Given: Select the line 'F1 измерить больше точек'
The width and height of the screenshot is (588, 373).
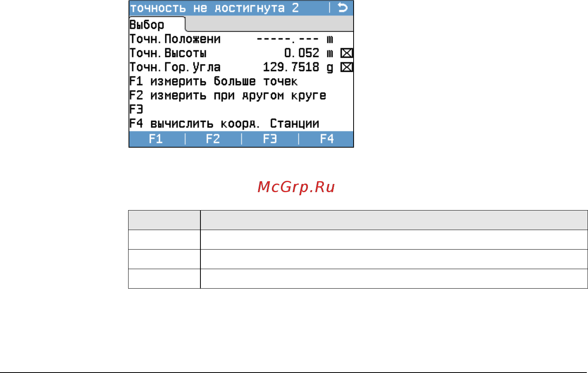Looking at the screenshot, I should point(213,81).
